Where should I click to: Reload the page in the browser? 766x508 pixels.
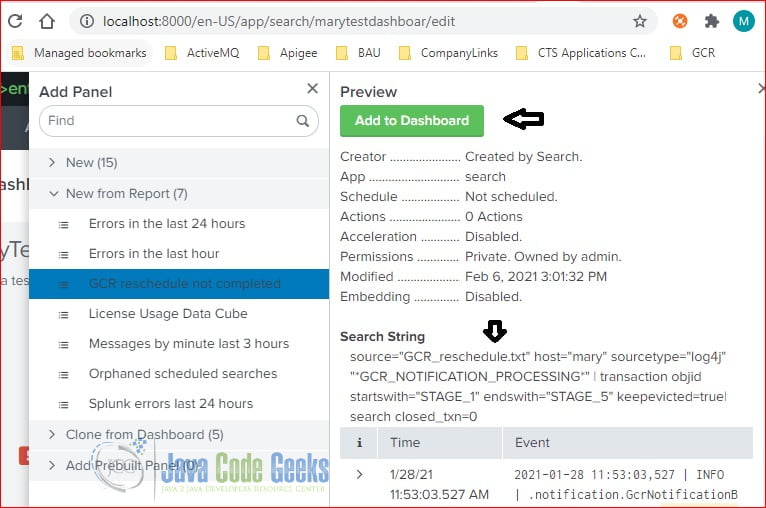[x=15, y=21]
